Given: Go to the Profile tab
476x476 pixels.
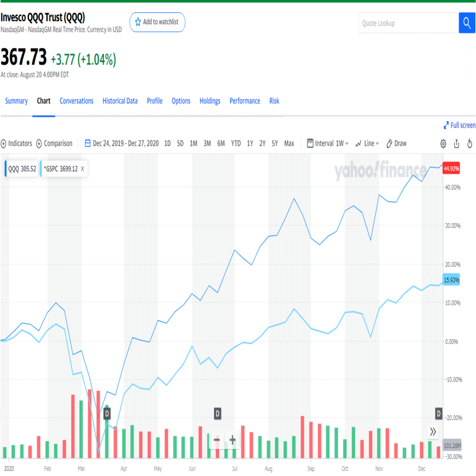Looking at the screenshot, I should click(x=155, y=101).
